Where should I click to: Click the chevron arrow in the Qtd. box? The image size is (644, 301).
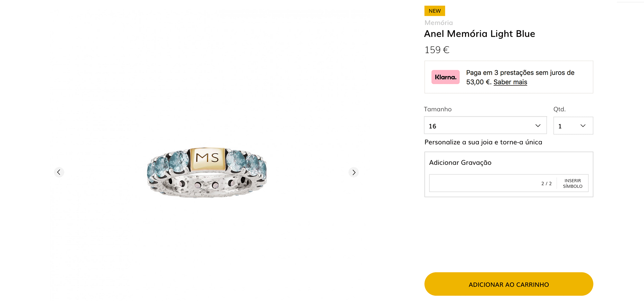click(583, 126)
